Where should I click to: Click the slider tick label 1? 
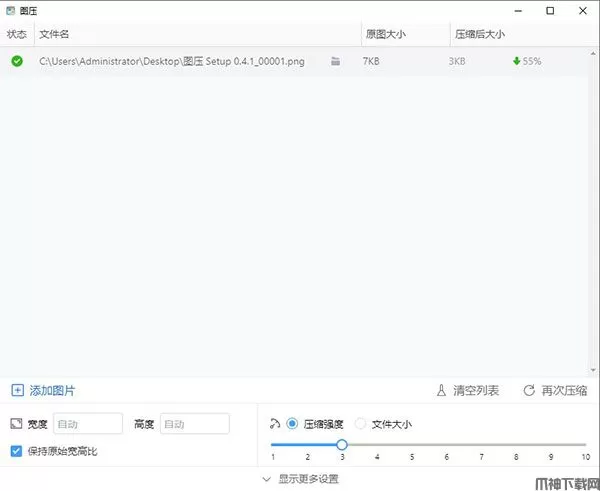tap(273, 457)
